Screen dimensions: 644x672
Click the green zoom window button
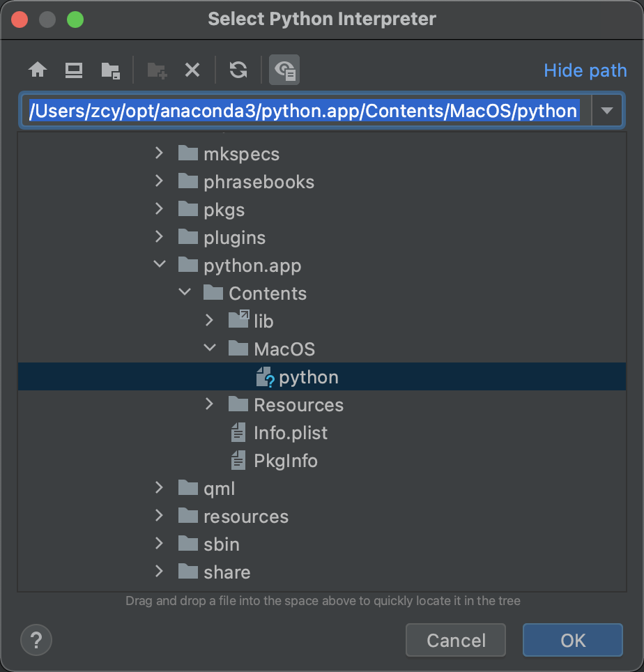[75, 20]
